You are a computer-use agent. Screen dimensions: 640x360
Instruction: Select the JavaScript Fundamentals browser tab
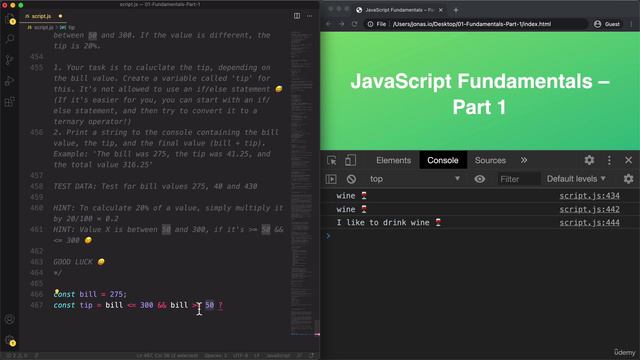(x=399, y=10)
